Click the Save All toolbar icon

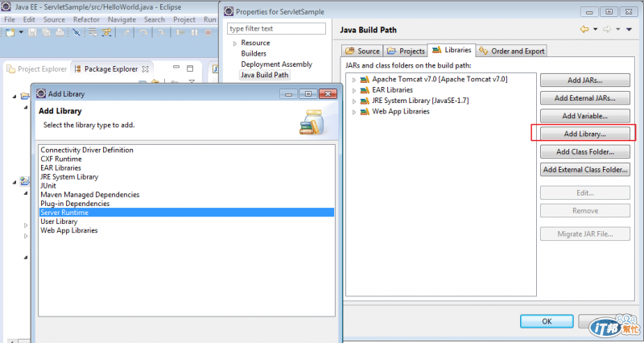(46, 32)
